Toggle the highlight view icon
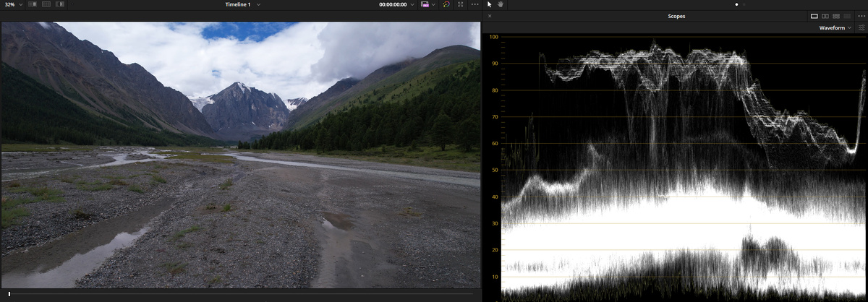Image resolution: width=868 pixels, height=302 pixels. tap(60, 4)
